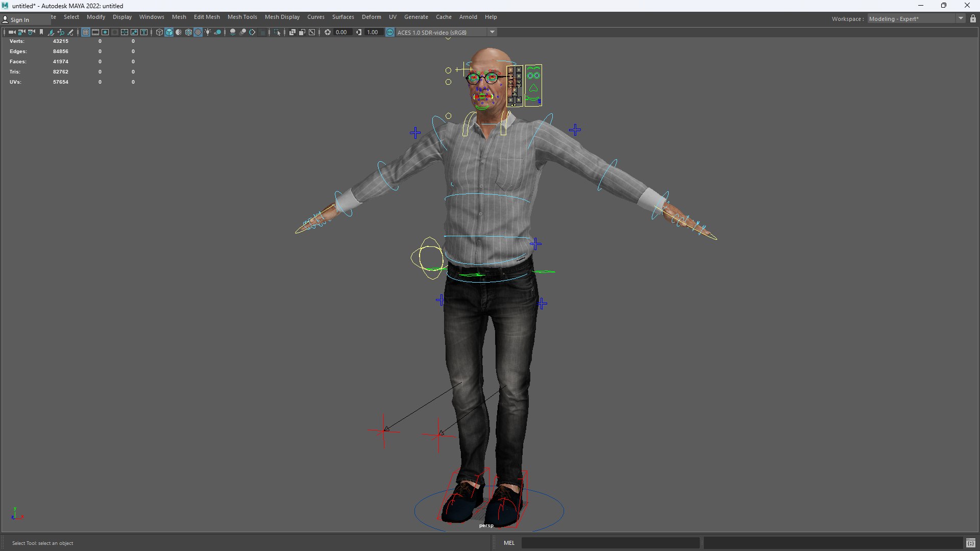Screen dimensions: 980x551
Task: Open the Mesh Display menu
Action: coord(282,17)
